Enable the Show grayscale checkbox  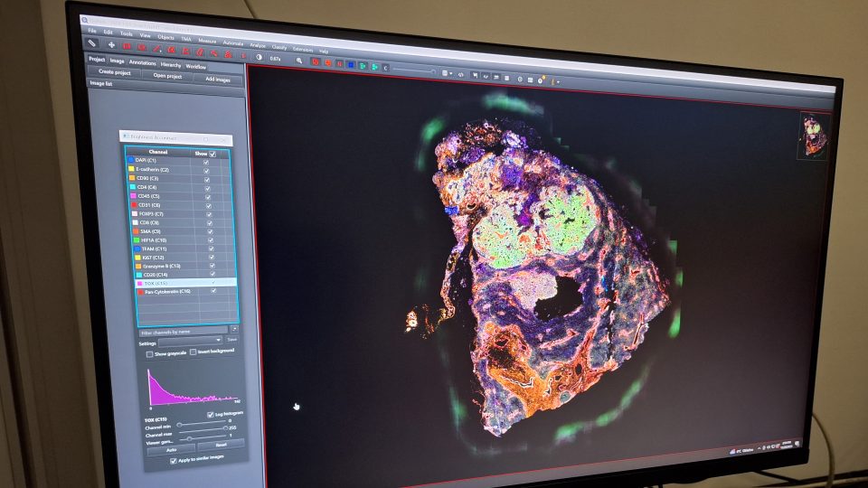[x=149, y=353]
